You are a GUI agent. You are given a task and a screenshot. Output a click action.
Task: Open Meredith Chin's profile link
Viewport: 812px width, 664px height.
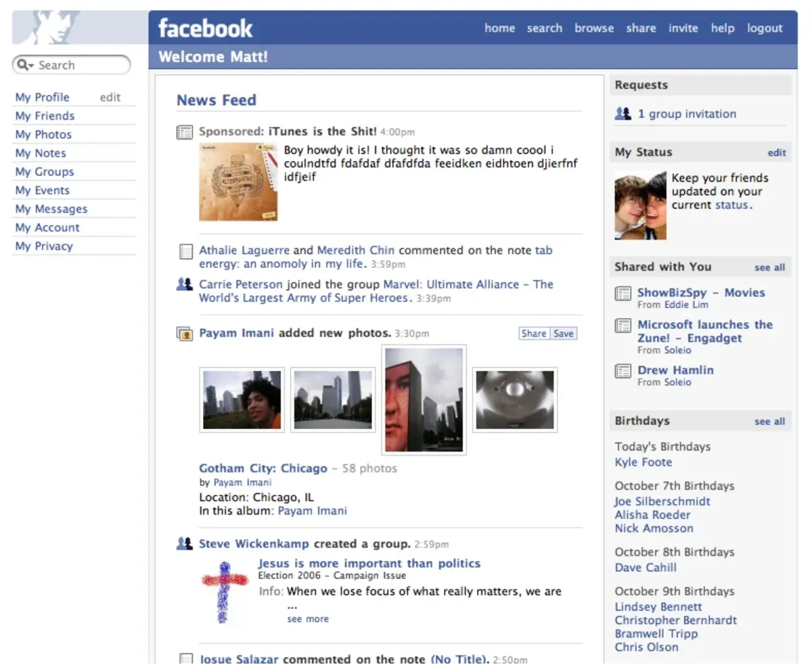[356, 250]
